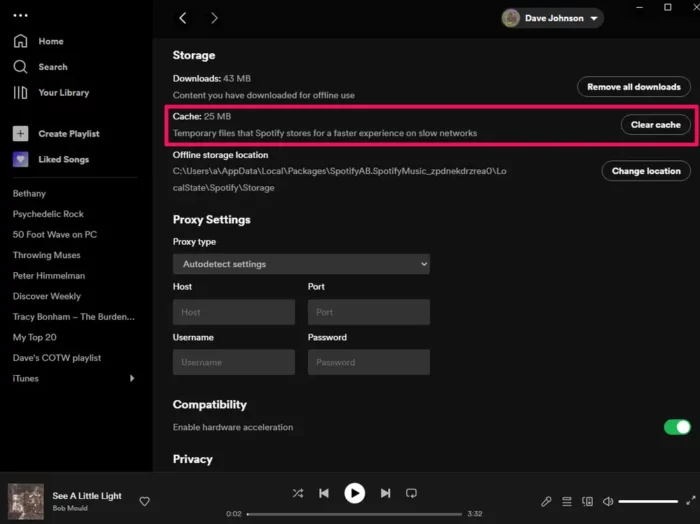This screenshot has width=700, height=524.
Task: Click the Your Library books icon
Action: click(x=20, y=93)
